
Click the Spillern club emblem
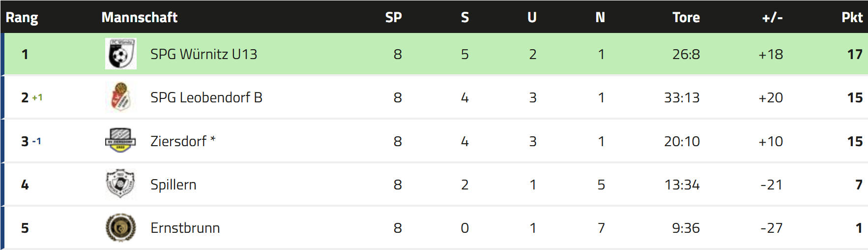click(x=120, y=184)
